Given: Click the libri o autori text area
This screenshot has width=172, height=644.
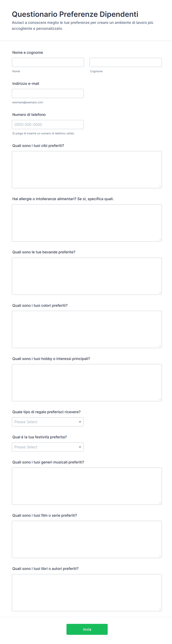Looking at the screenshot, I should [x=87, y=592].
